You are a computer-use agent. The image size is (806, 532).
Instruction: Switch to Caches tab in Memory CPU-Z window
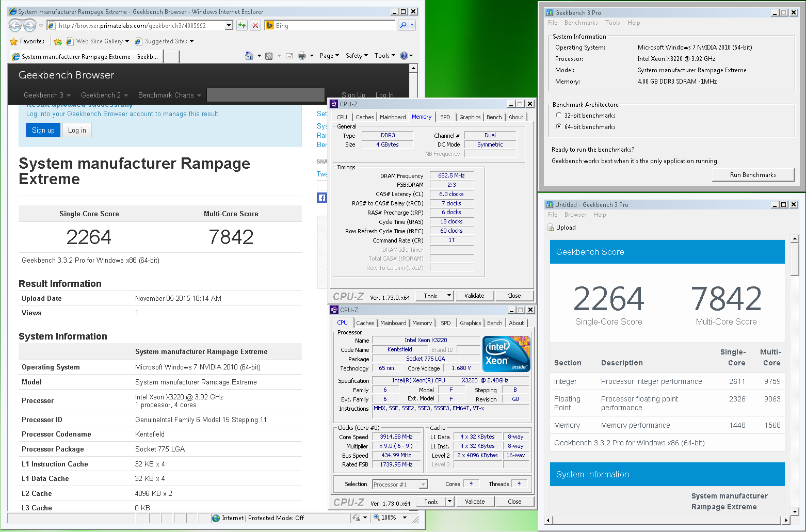point(365,117)
